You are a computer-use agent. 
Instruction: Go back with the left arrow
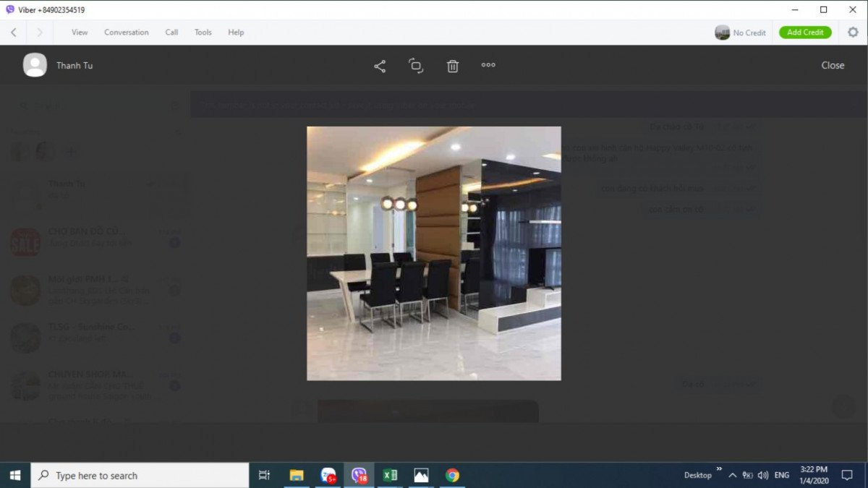coord(14,33)
